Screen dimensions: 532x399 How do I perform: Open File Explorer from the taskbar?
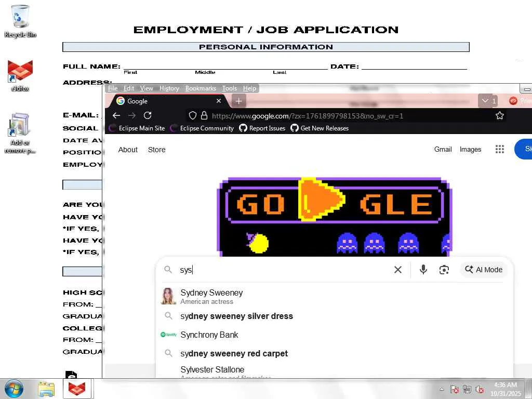pos(46,389)
